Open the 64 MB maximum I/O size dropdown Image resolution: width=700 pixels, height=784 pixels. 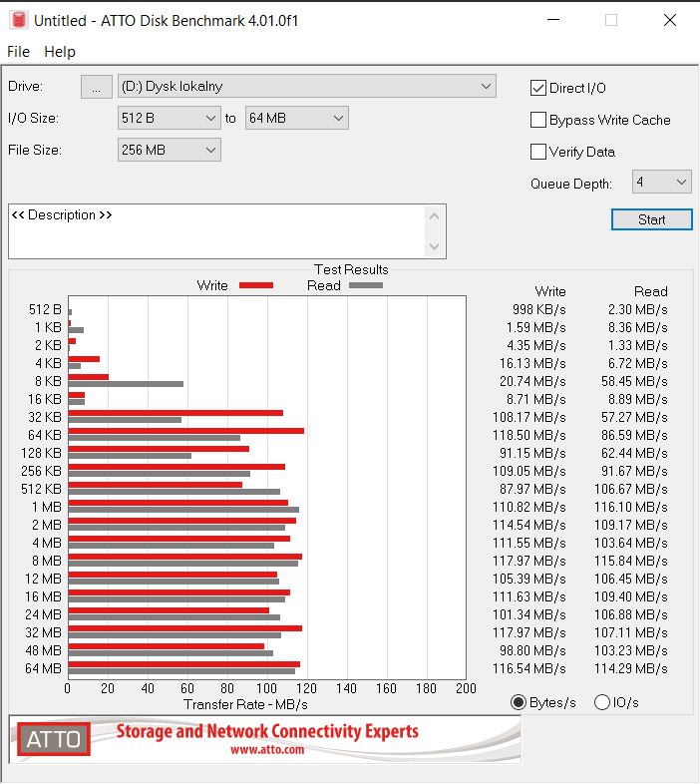click(x=296, y=119)
